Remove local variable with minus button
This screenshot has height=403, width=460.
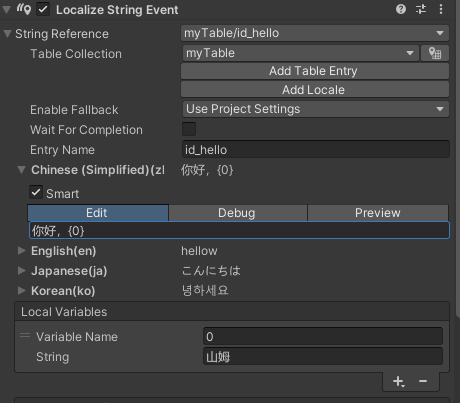pyautogui.click(x=423, y=381)
